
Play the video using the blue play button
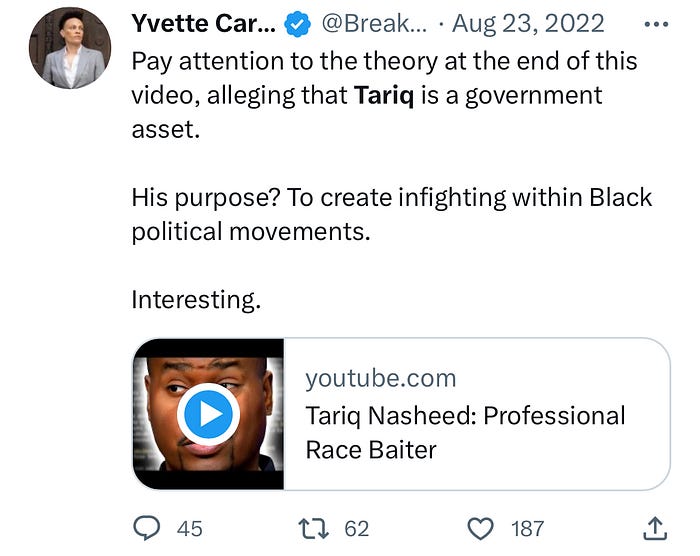[208, 414]
